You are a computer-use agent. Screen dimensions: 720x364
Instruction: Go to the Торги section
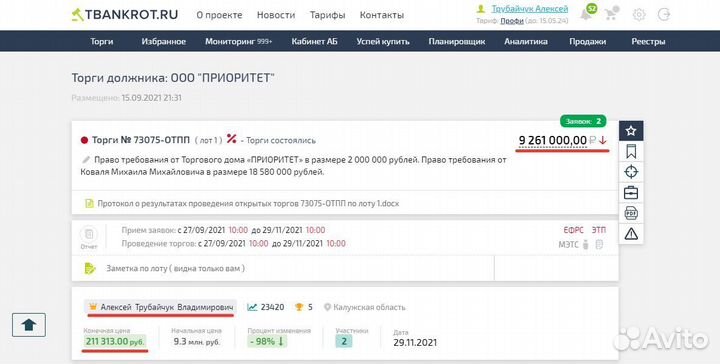tap(101, 41)
